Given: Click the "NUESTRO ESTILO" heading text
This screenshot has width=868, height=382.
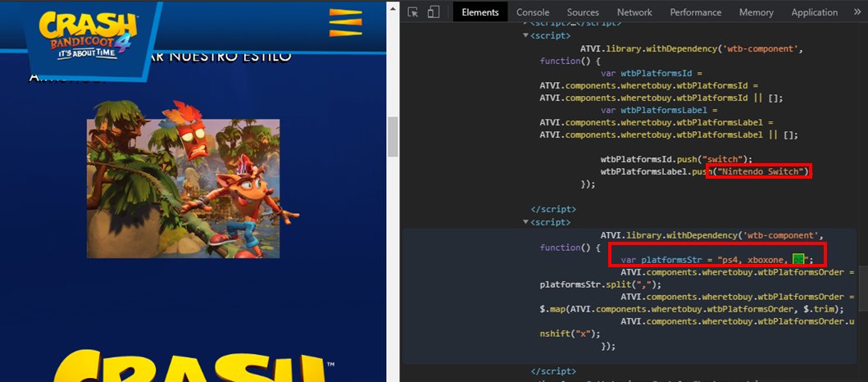Looking at the screenshot, I should pos(230,56).
